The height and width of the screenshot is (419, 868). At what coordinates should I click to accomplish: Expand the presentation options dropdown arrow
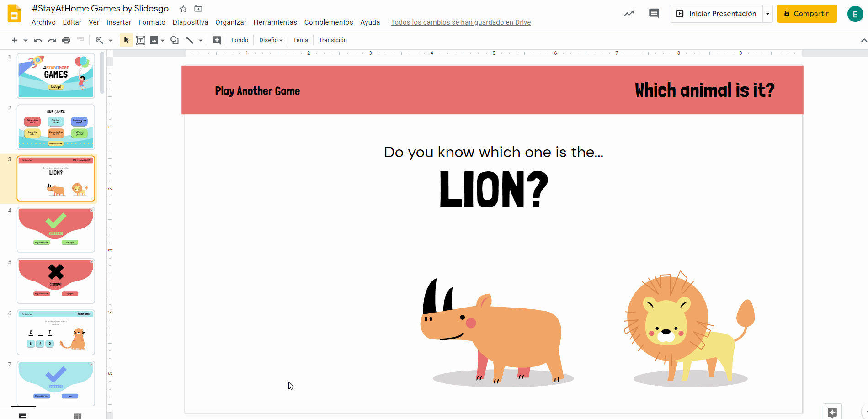click(768, 14)
